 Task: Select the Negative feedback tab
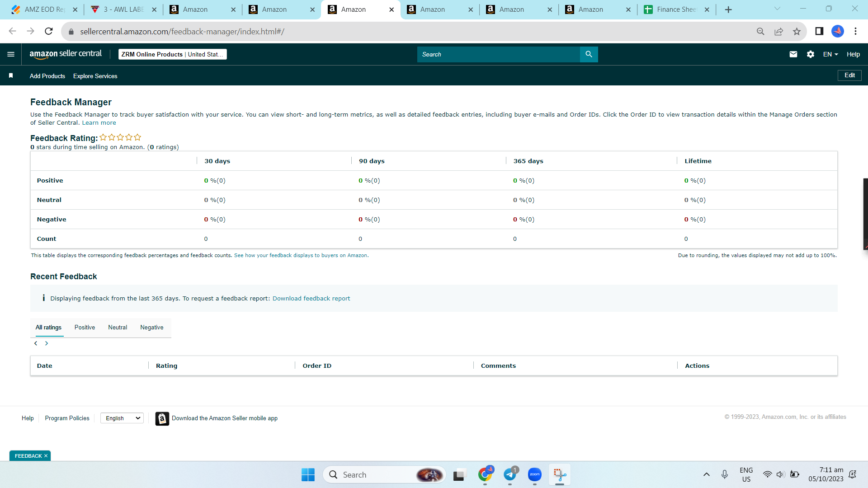[152, 328]
